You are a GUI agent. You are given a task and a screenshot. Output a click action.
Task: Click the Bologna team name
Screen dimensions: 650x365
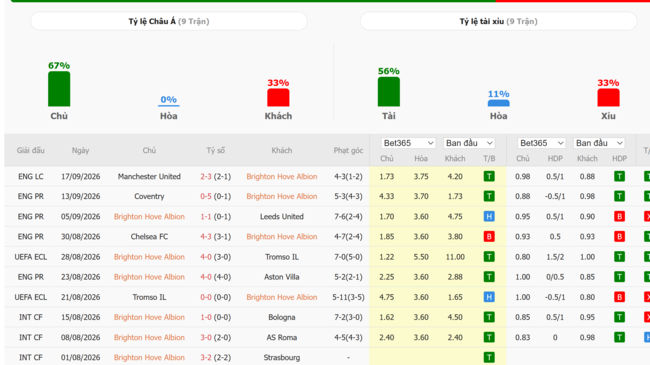coord(282,317)
